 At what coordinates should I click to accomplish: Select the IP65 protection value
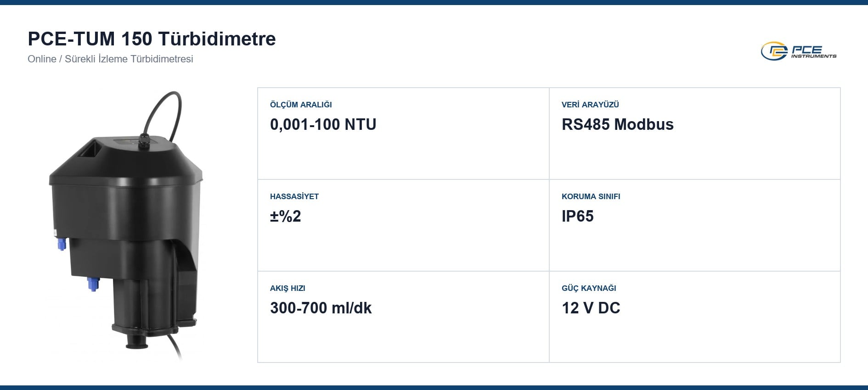[x=577, y=216]
